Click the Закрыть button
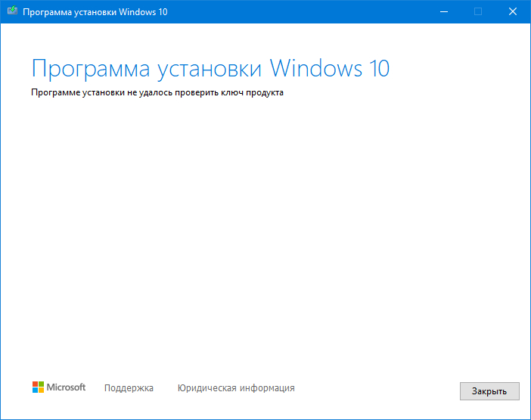The width and height of the screenshot is (531, 420). (489, 391)
